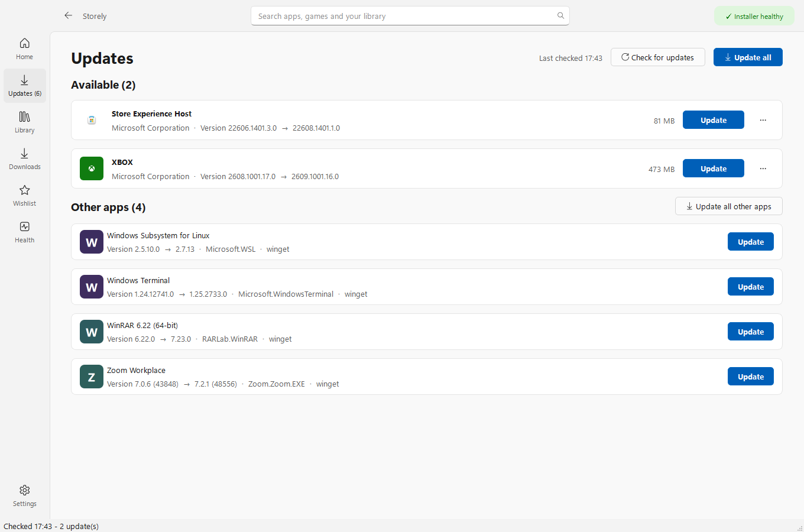Click the XBOX title text
804x532 pixels.
tap(122, 162)
